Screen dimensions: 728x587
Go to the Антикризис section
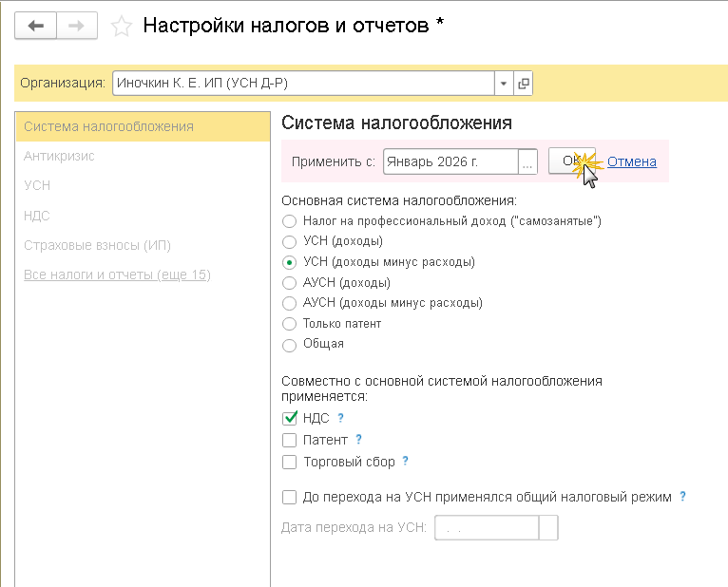(x=59, y=156)
